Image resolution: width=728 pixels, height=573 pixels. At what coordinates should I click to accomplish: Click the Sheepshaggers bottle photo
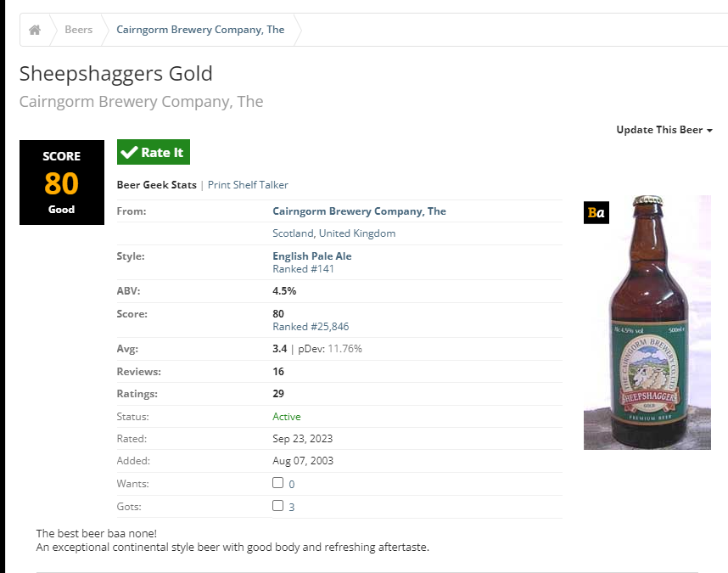point(647,323)
